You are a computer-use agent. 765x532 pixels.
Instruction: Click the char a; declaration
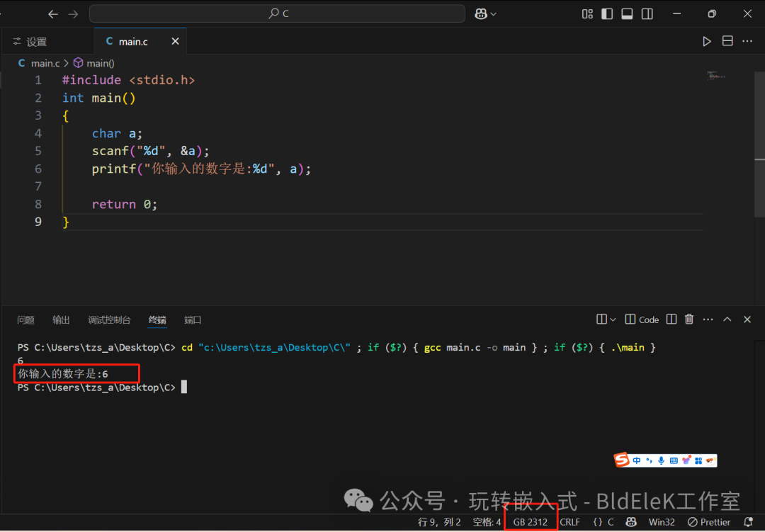click(117, 134)
